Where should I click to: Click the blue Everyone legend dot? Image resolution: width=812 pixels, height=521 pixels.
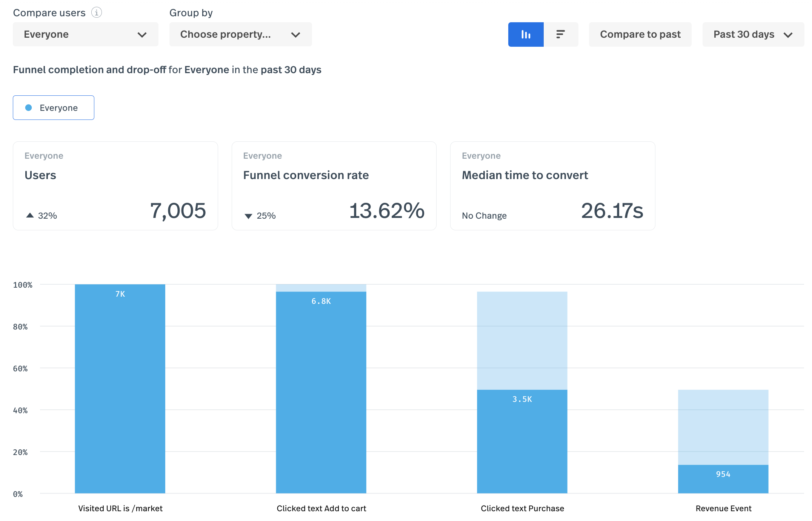point(28,108)
